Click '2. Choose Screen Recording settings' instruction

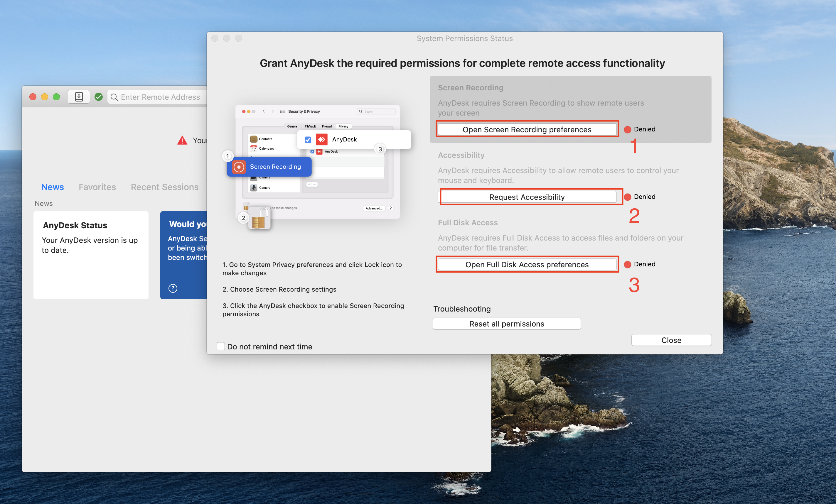pos(279,289)
